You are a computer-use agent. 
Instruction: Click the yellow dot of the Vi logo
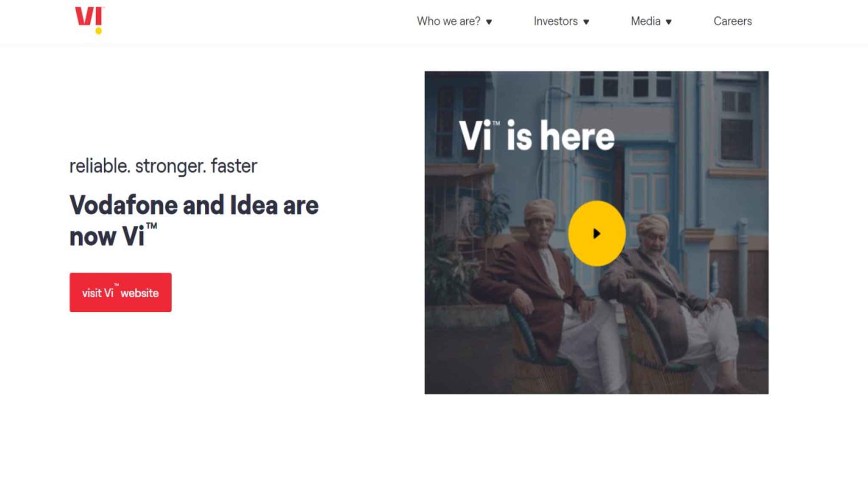(99, 30)
